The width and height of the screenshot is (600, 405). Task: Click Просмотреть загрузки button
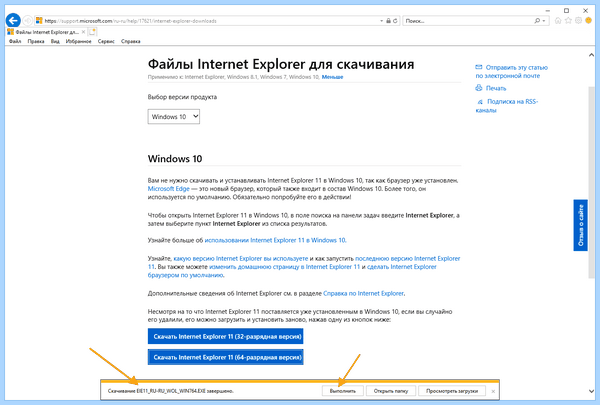pos(452,391)
